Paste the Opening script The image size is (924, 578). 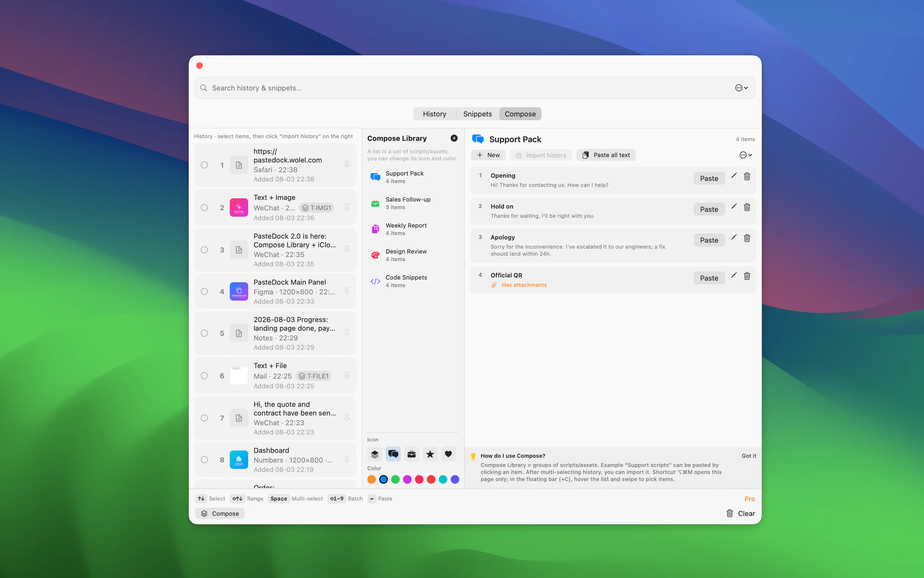click(x=709, y=179)
